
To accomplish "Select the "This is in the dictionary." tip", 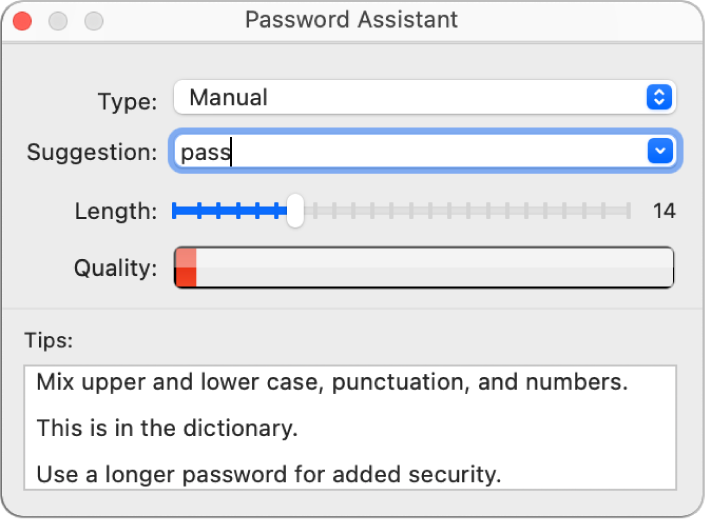I will [168, 428].
